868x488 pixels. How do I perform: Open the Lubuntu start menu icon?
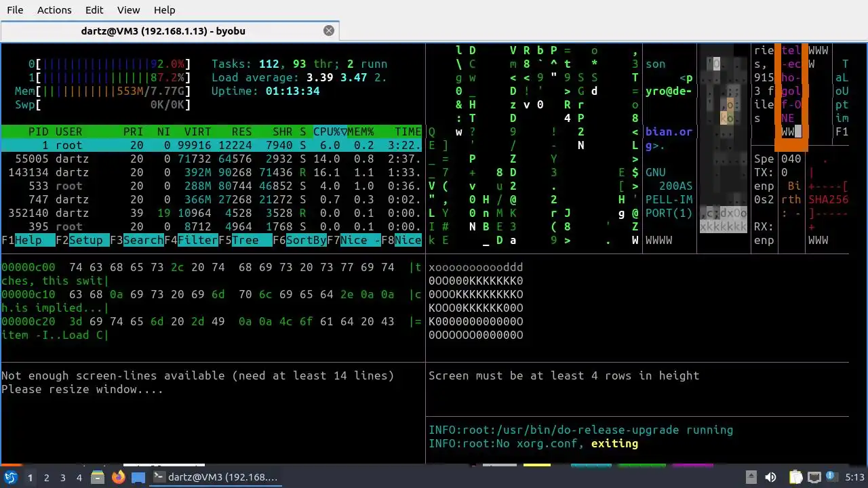(10, 477)
